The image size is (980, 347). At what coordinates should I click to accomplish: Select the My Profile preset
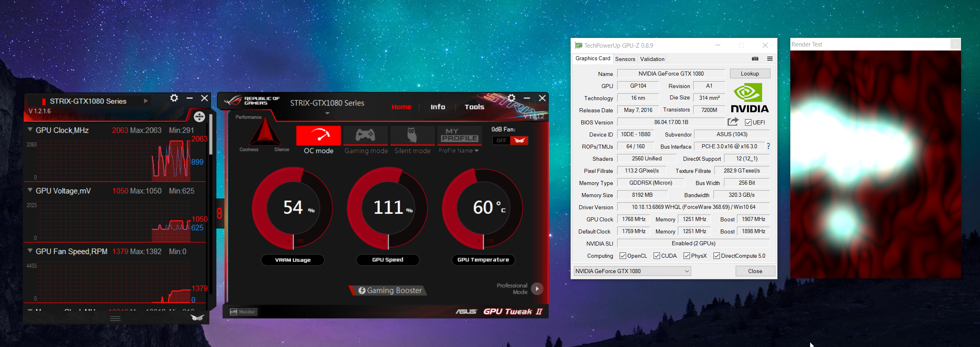[459, 135]
